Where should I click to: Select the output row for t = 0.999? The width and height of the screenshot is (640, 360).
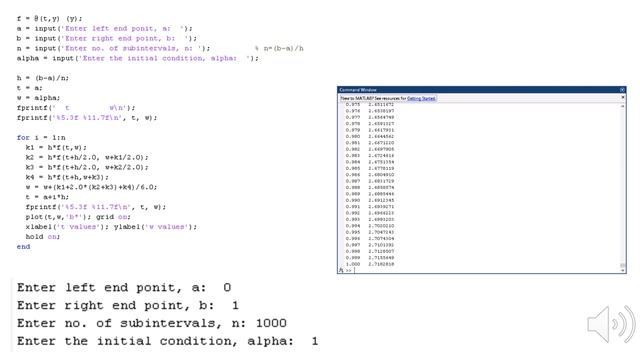(x=370, y=258)
